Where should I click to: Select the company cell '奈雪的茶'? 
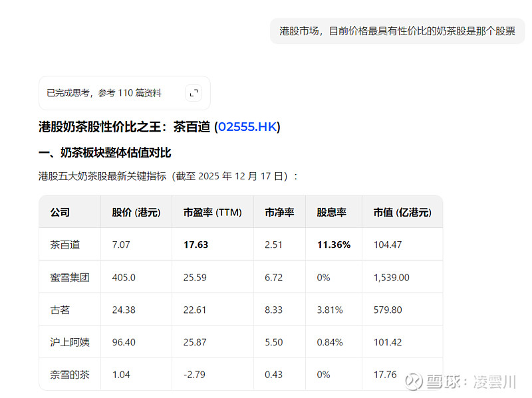click(x=70, y=375)
